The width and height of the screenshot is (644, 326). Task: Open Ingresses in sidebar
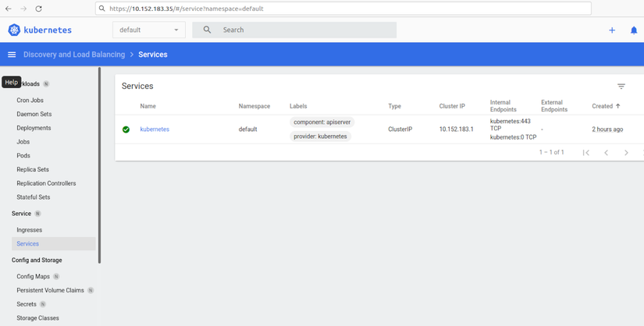29,230
